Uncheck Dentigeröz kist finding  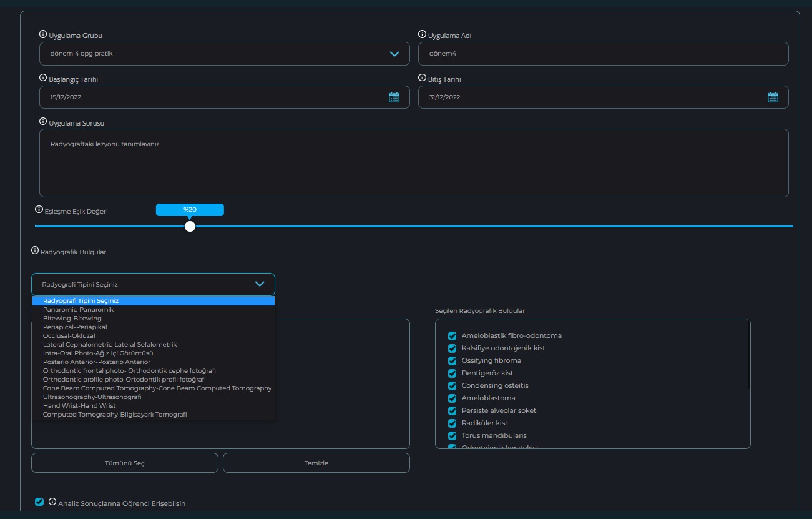point(452,373)
